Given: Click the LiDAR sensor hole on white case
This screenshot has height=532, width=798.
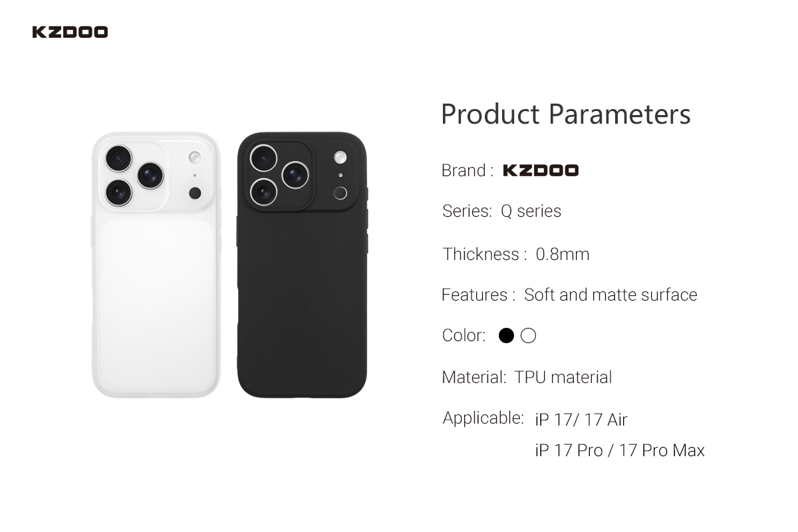Looking at the screenshot, I should click(x=195, y=193).
